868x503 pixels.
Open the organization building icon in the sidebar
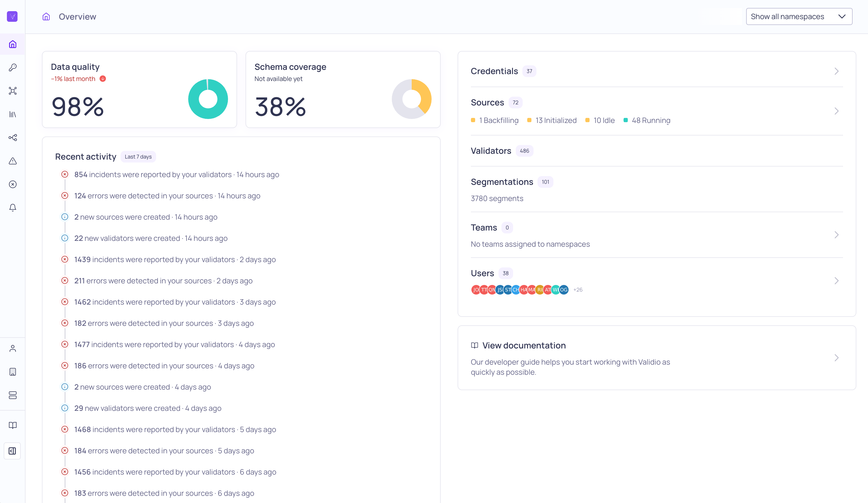click(x=13, y=372)
